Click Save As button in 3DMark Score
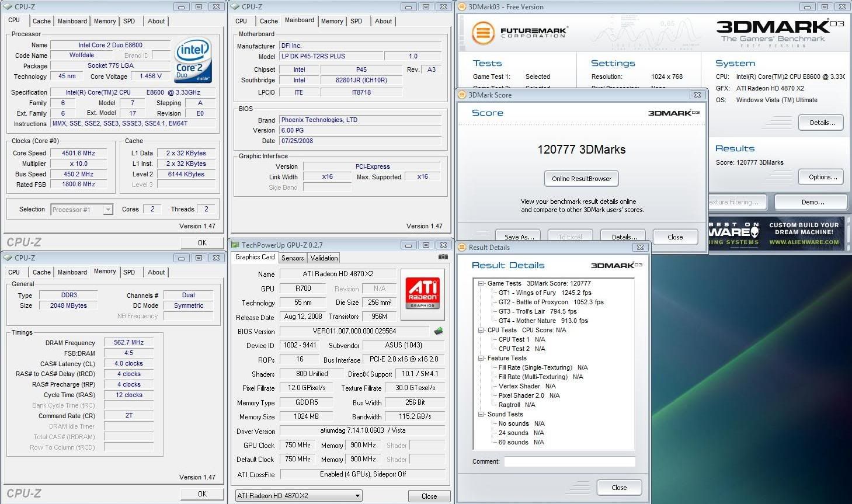 519,236
